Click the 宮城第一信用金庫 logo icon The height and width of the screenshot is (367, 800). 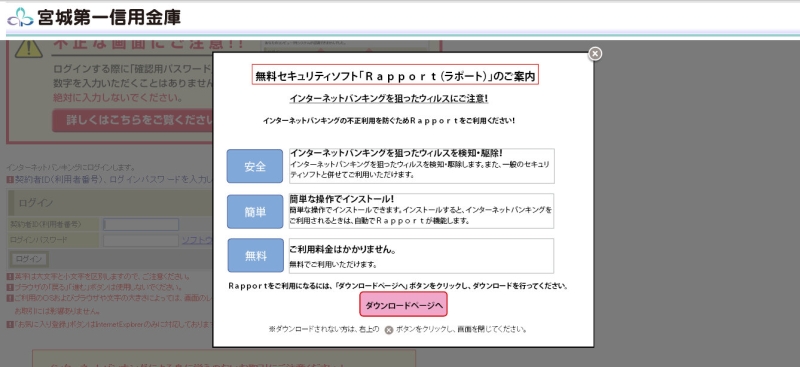pyautogui.click(x=20, y=17)
